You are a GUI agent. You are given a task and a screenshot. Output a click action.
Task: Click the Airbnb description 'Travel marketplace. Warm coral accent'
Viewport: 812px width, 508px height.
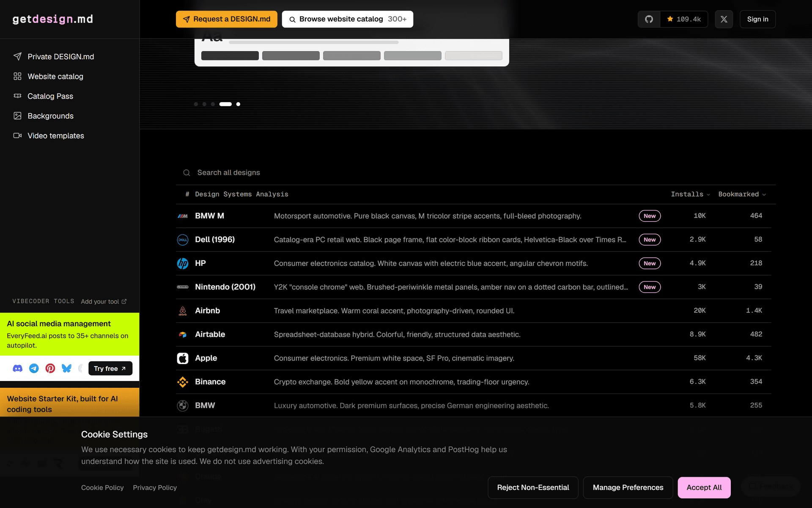point(394,311)
